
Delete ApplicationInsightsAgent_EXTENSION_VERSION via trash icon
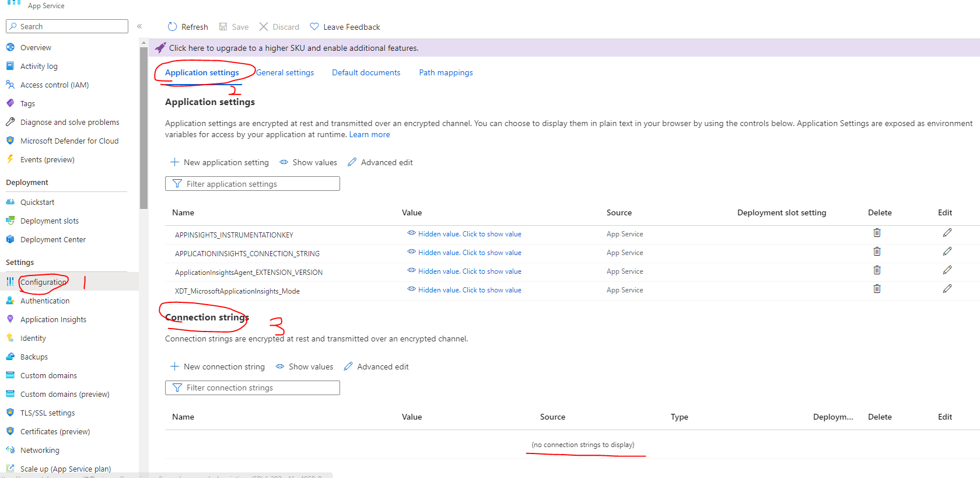(x=877, y=270)
